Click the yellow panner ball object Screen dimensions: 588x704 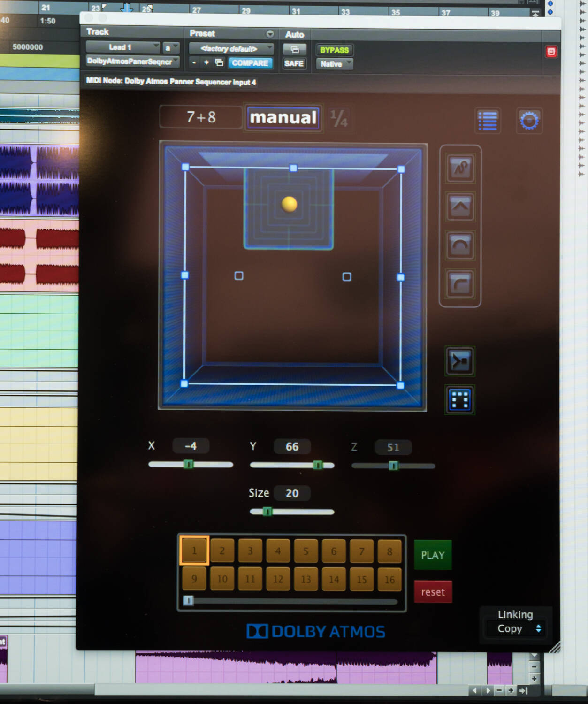pos(289,204)
